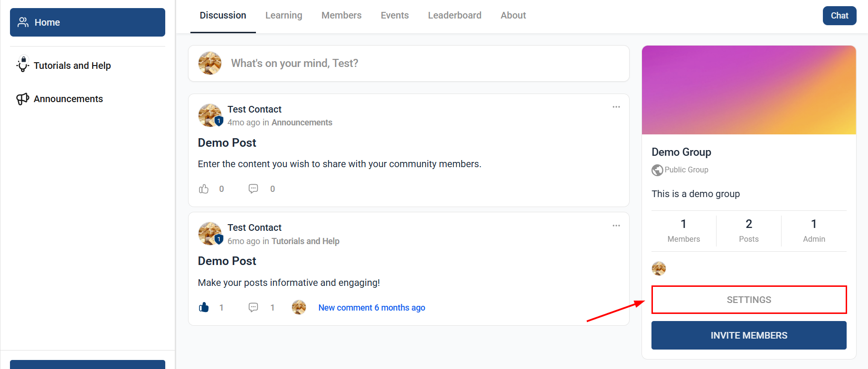This screenshot has height=369, width=868.
Task: Click author avatar on the 6mo ago post
Action: click(210, 234)
